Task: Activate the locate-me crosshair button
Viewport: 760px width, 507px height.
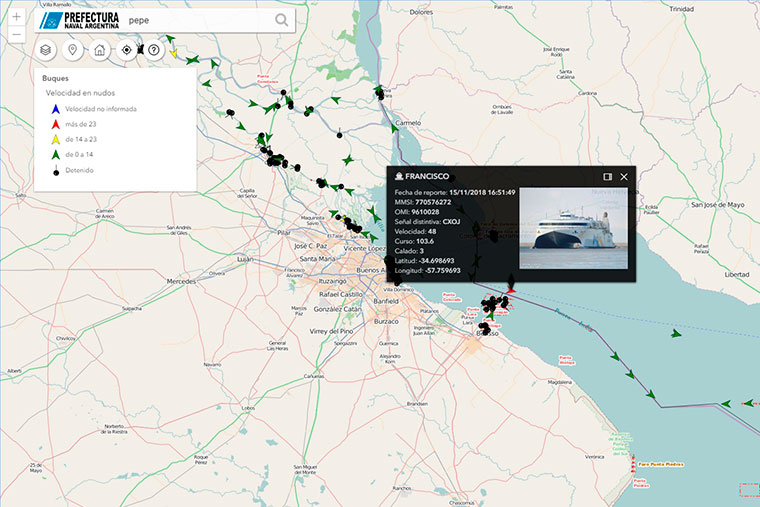Action: (126, 50)
